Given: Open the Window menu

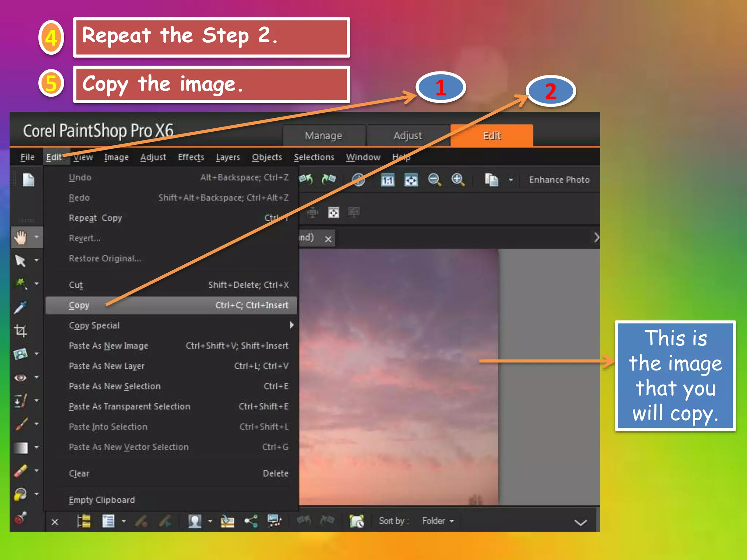Looking at the screenshot, I should (363, 157).
